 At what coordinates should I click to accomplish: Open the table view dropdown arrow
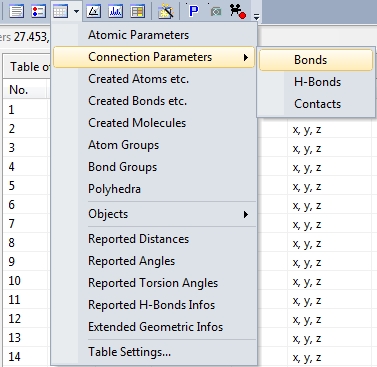pos(76,11)
